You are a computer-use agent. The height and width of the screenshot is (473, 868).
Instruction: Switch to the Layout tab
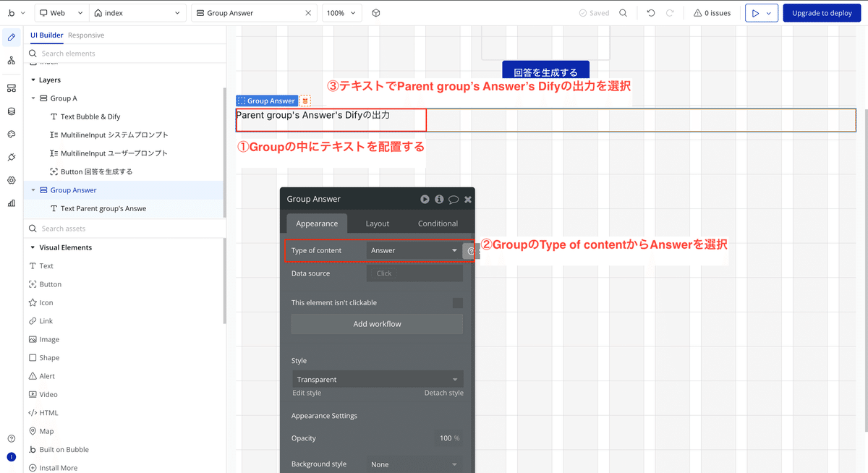click(x=377, y=223)
